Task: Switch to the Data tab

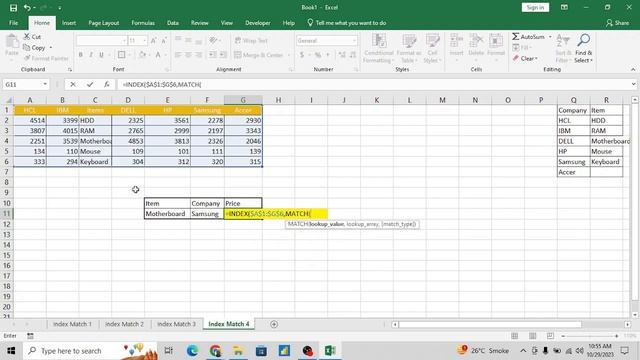Action: [x=173, y=23]
